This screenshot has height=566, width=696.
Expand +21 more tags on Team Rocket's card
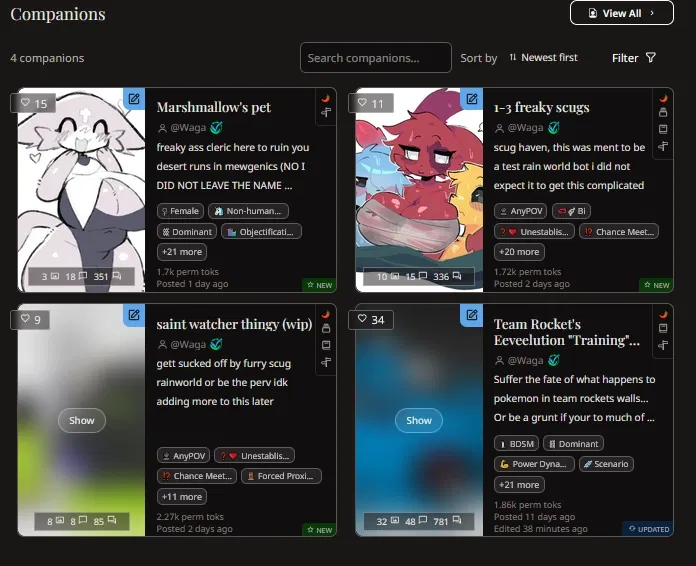519,485
